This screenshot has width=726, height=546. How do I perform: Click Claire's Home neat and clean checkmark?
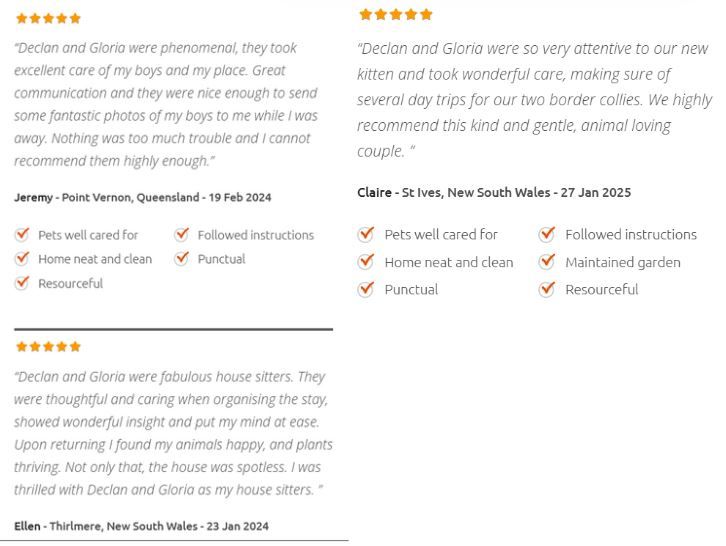366,262
